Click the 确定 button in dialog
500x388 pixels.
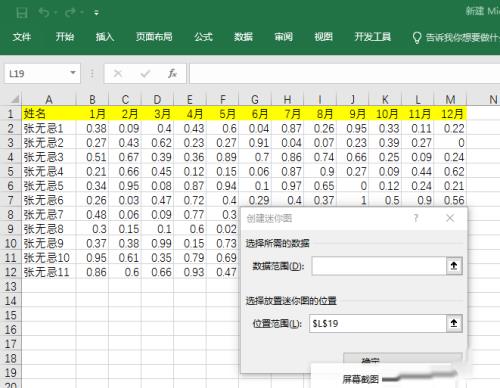[x=403, y=359]
